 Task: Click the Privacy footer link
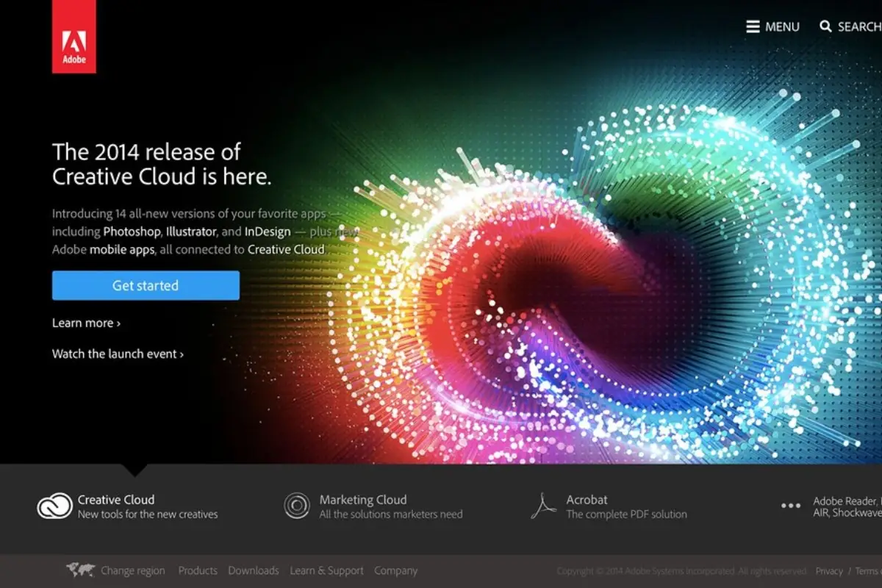pyautogui.click(x=829, y=571)
